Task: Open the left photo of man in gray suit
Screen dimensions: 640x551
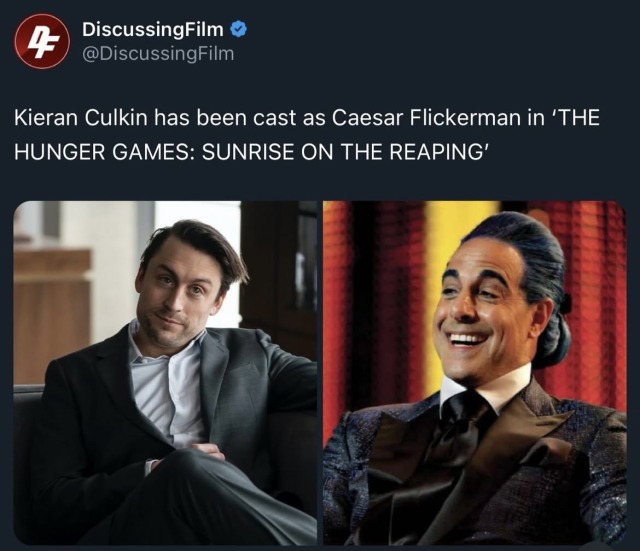Action: pyautogui.click(x=165, y=373)
